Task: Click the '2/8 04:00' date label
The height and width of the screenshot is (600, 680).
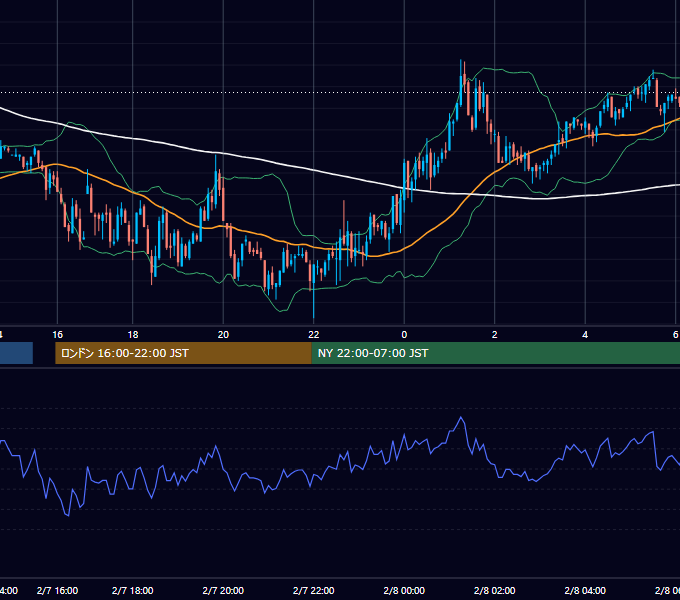Action: 585,590
